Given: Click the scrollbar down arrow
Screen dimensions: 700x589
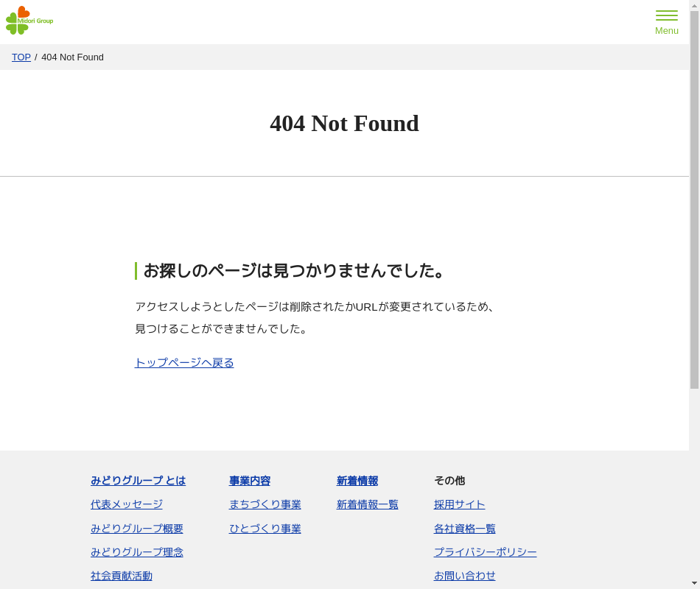Looking at the screenshot, I should (694, 583).
